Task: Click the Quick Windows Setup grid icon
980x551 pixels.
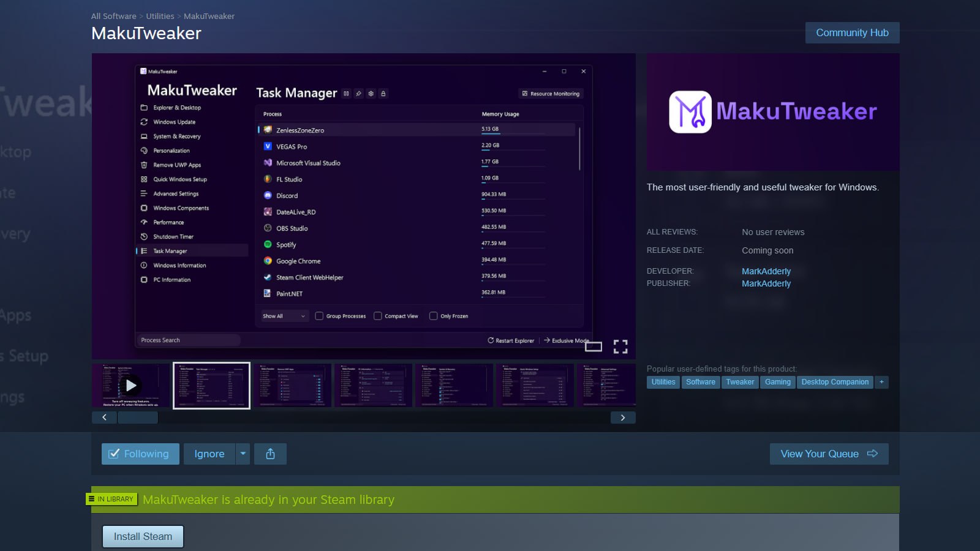Action: [144, 179]
